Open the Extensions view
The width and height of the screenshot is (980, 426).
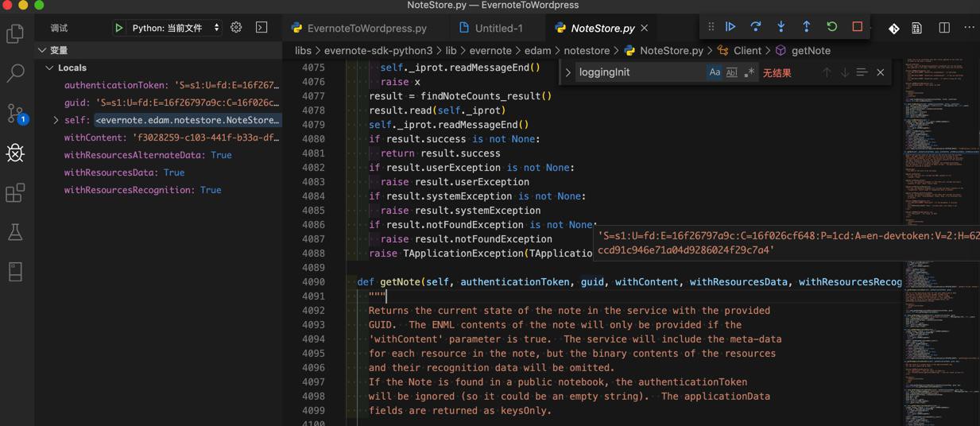pos(15,192)
